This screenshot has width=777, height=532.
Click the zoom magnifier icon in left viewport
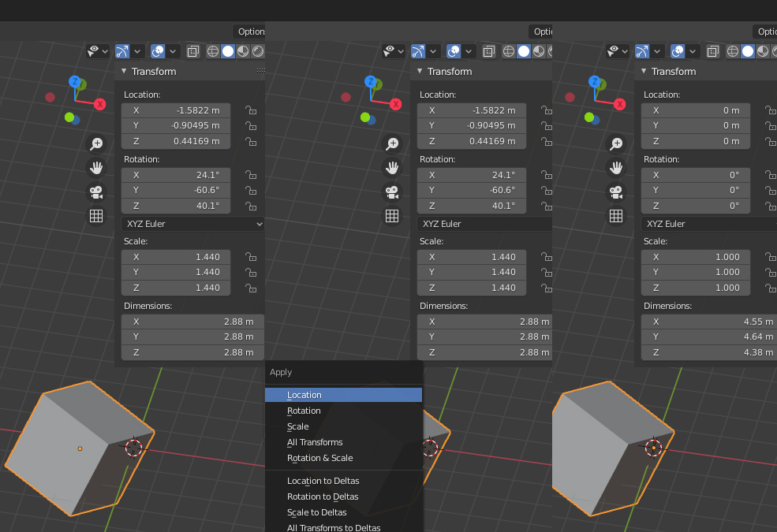tap(96, 143)
